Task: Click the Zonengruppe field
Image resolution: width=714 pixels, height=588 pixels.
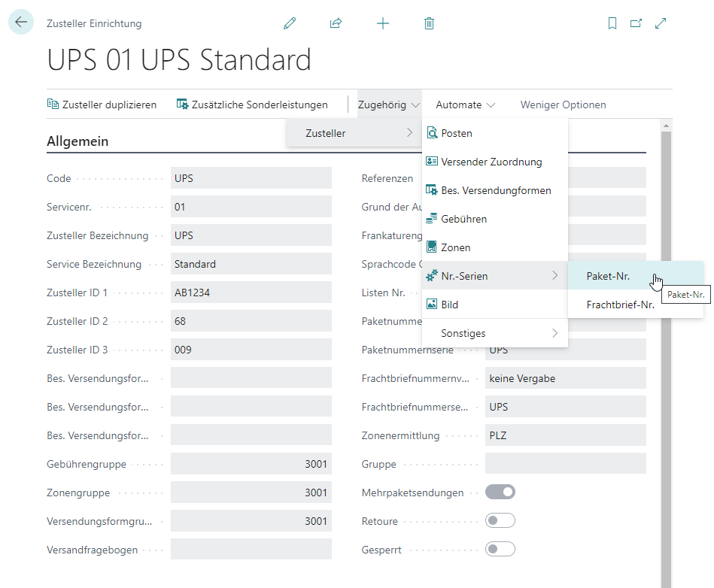Action: click(251, 493)
